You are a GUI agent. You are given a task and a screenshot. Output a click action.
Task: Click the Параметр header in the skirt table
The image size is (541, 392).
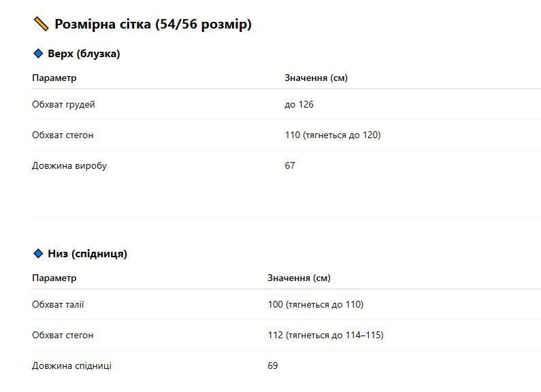coord(54,278)
